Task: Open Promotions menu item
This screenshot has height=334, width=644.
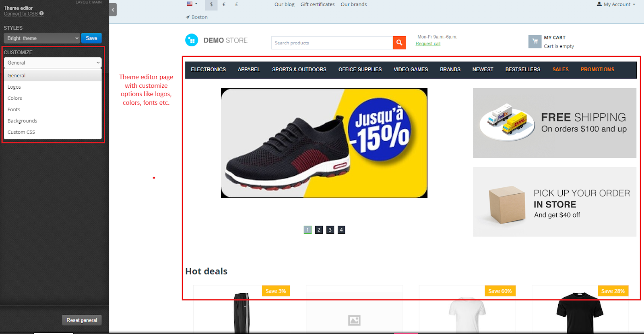Action: 597,70
